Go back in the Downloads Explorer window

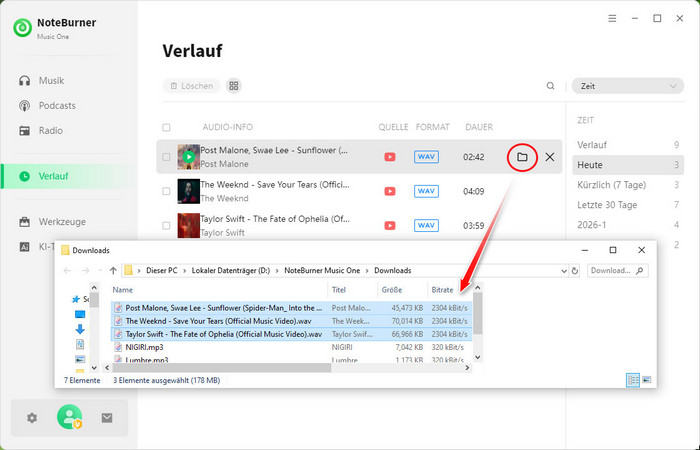tap(67, 271)
